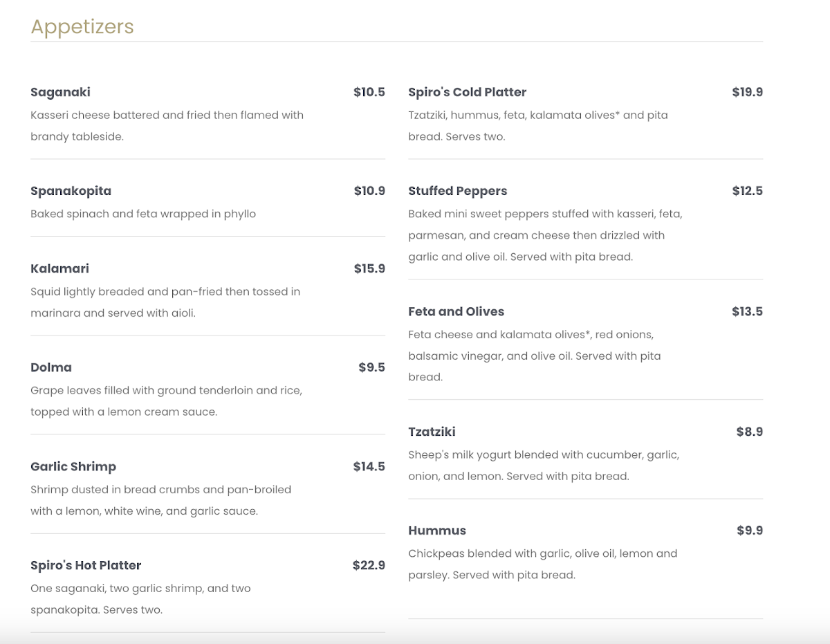Viewport: 830px width, 644px height.
Task: Click the Appetizers section heading
Action: (x=82, y=27)
